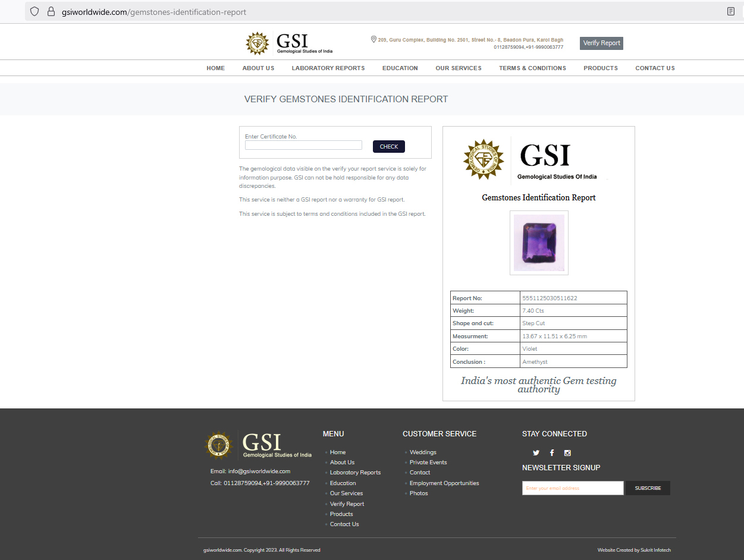Open footer Verify Report link
Viewport: 744px width, 560px height.
pyautogui.click(x=347, y=504)
